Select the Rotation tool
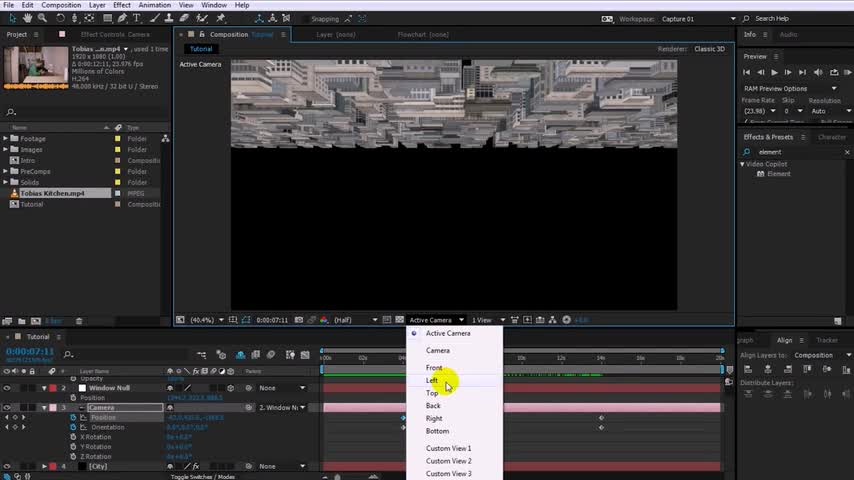This screenshot has height=480, width=854. pos(60,19)
